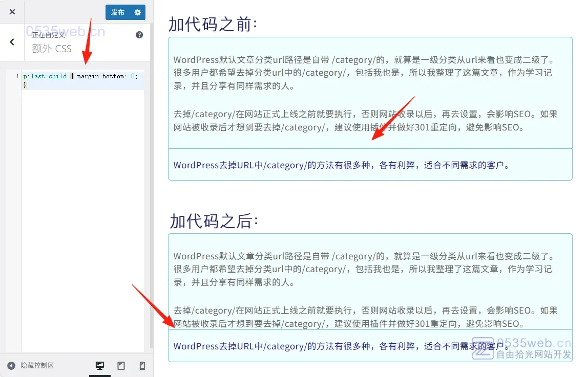The width and height of the screenshot is (588, 377).
Task: Click the collapse arrow icon beside 隐藏控制区
Action: (x=11, y=366)
